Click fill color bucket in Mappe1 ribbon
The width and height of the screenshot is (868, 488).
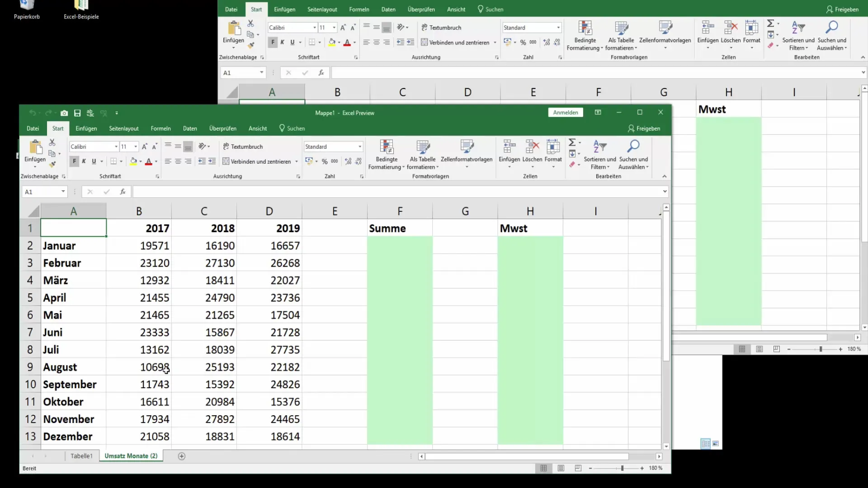[133, 161]
